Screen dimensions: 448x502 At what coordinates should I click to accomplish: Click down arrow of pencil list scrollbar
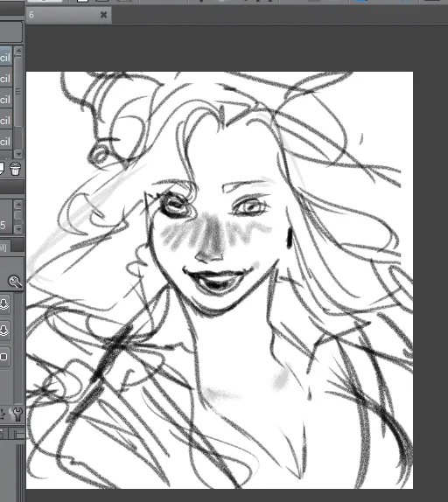click(18, 154)
